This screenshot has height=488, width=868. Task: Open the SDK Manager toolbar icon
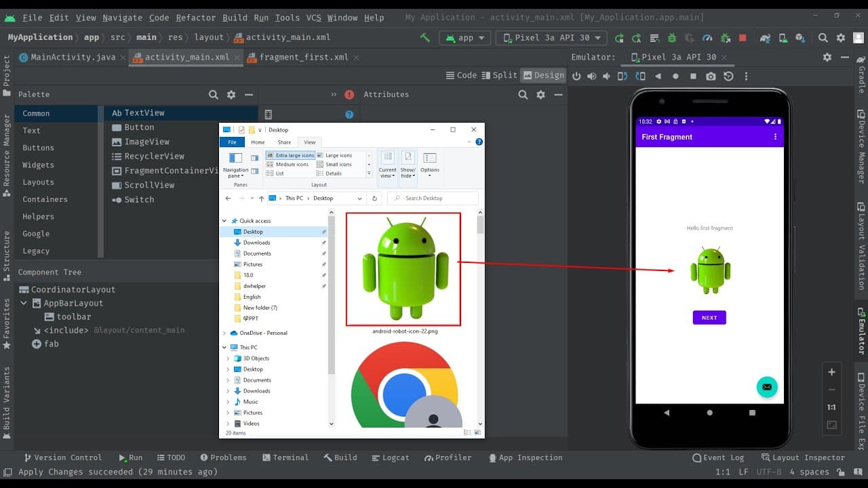800,38
